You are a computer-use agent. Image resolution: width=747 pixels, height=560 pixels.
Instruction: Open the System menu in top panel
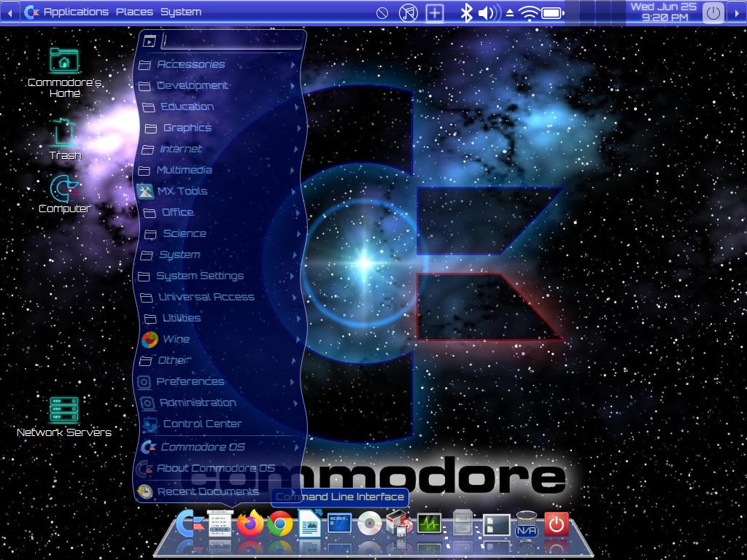tap(181, 12)
